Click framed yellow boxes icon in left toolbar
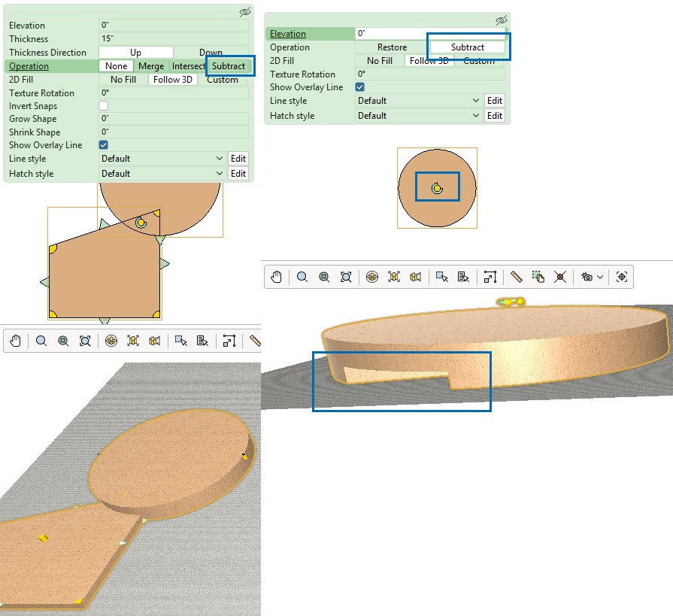Viewport: 673px width, 616px height. pyautogui.click(x=133, y=341)
